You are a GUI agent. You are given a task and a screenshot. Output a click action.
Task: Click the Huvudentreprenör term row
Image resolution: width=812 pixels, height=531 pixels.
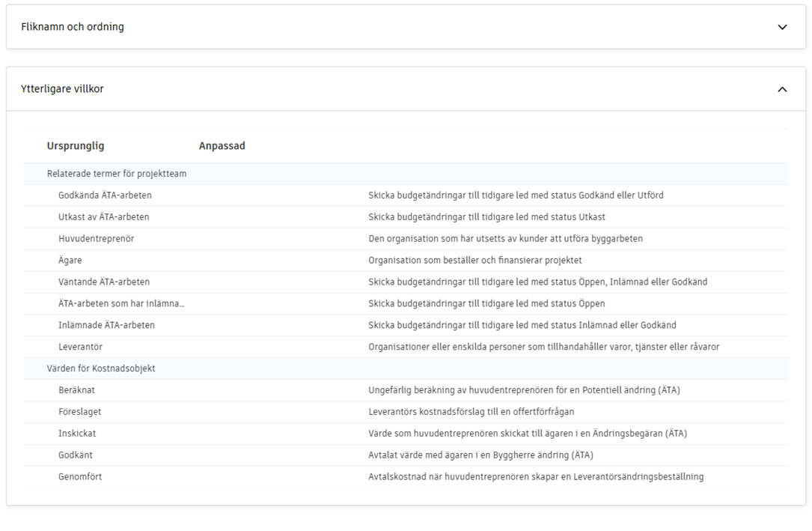pos(97,239)
